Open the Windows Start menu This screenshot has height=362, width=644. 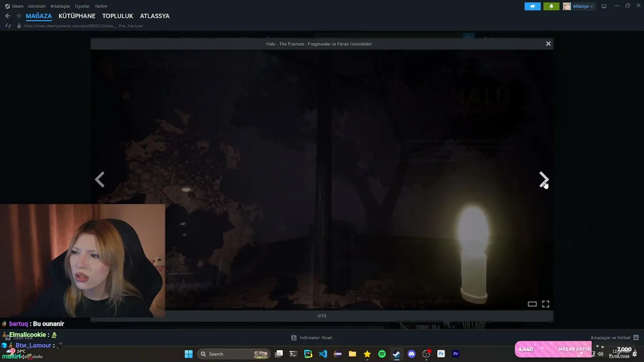pos(189,354)
